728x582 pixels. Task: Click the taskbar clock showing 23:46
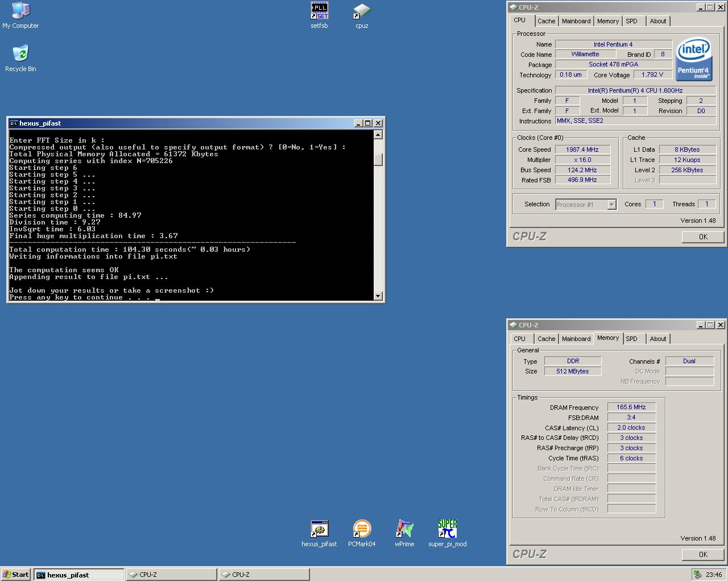[x=714, y=575]
